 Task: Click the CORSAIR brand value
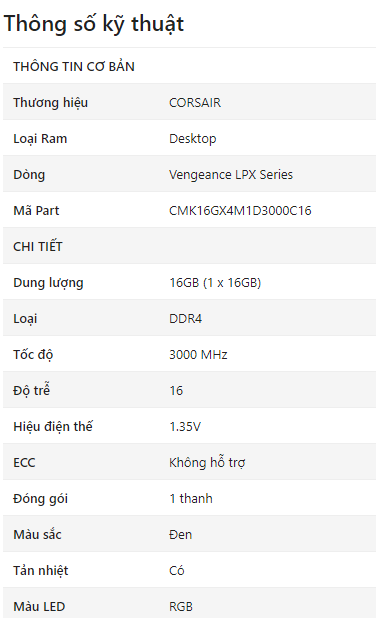point(195,102)
